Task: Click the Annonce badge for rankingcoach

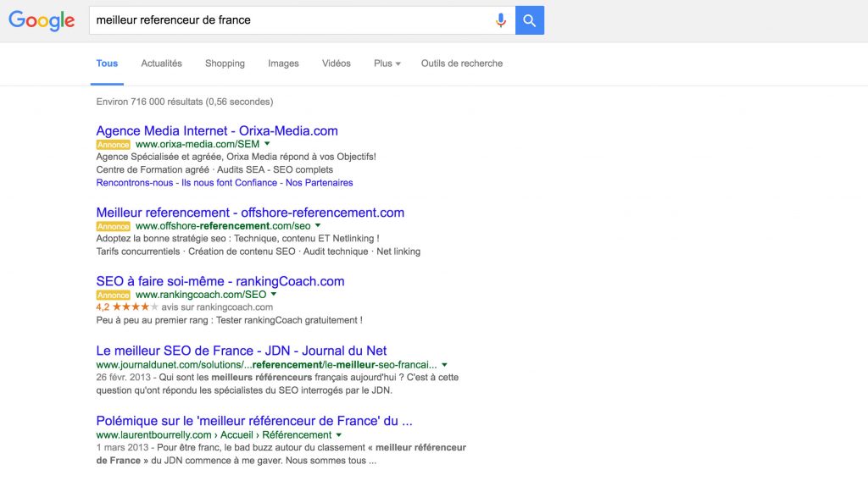Action: (x=113, y=296)
